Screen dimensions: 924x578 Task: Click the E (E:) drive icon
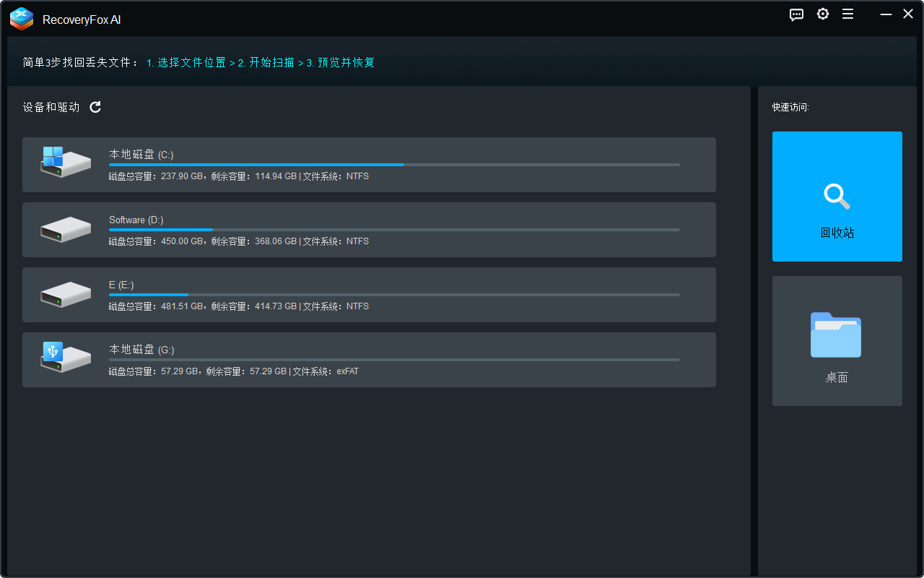65,294
